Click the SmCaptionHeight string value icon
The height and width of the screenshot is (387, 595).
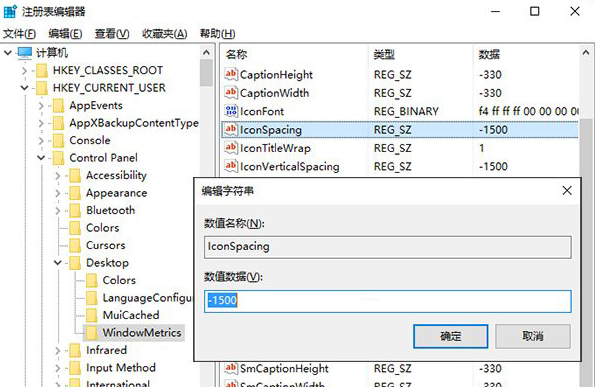231,368
